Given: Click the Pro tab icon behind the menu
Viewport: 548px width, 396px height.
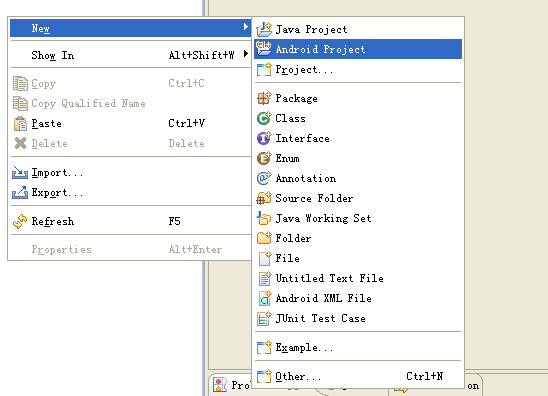Looking at the screenshot, I should 220,384.
